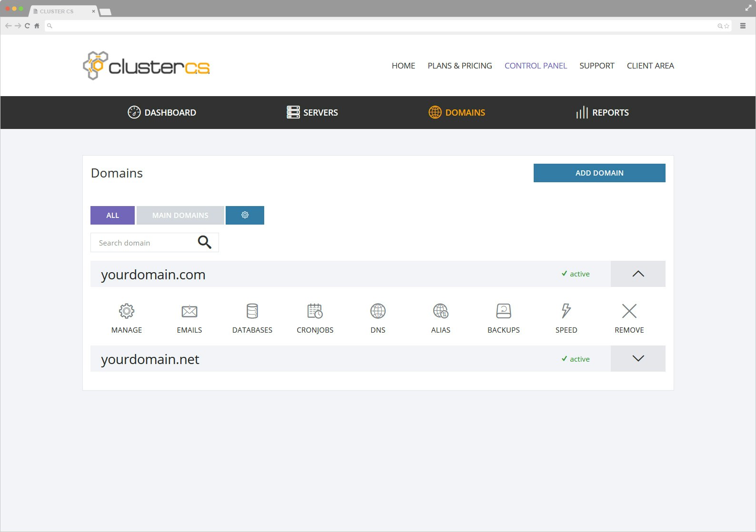Open Alias globe icon
Viewport: 756px width, 532px height.
point(441,311)
